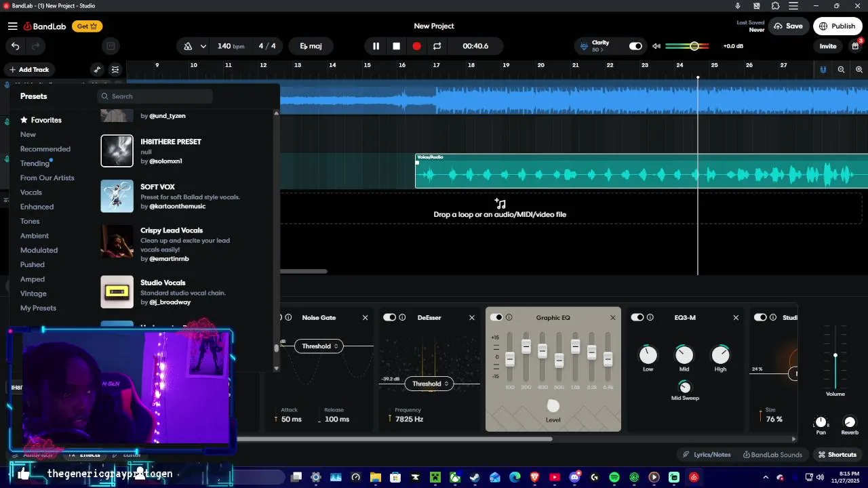Image resolution: width=868 pixels, height=488 pixels.
Task: Click the EQ3-M Mid Sweep knob
Action: (x=685, y=387)
